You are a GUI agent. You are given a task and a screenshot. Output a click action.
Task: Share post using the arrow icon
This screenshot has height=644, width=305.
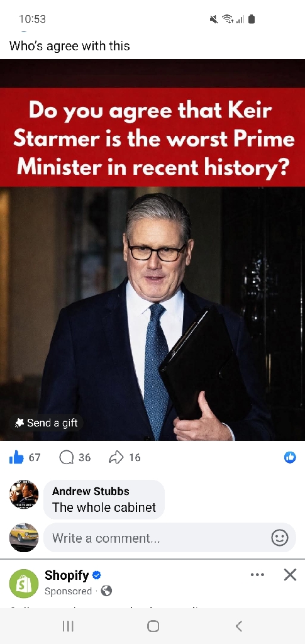[116, 457]
